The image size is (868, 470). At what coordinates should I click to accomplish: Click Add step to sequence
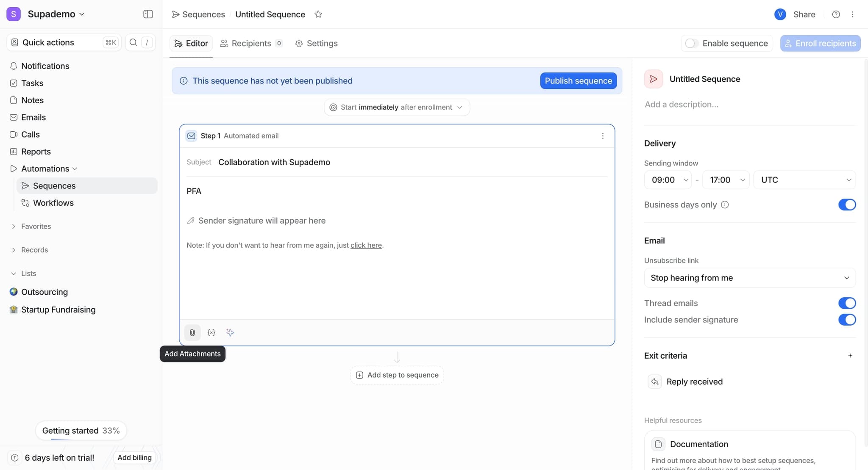(396, 375)
